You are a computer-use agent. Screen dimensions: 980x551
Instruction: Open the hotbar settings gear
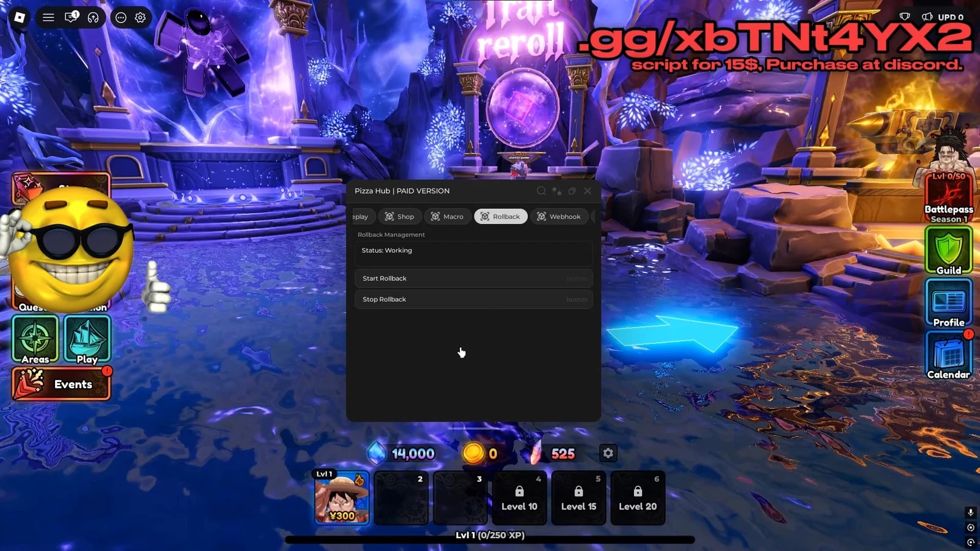[608, 453]
